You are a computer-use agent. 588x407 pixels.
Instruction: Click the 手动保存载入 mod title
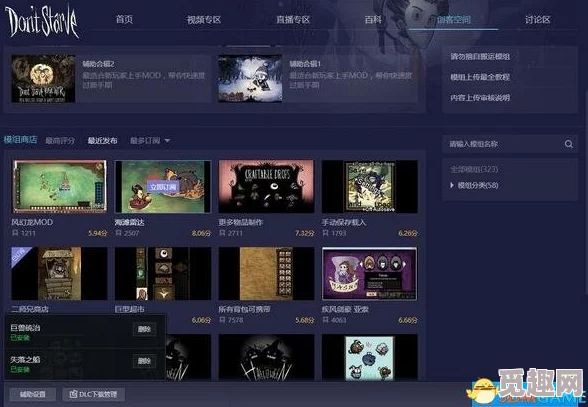point(344,222)
